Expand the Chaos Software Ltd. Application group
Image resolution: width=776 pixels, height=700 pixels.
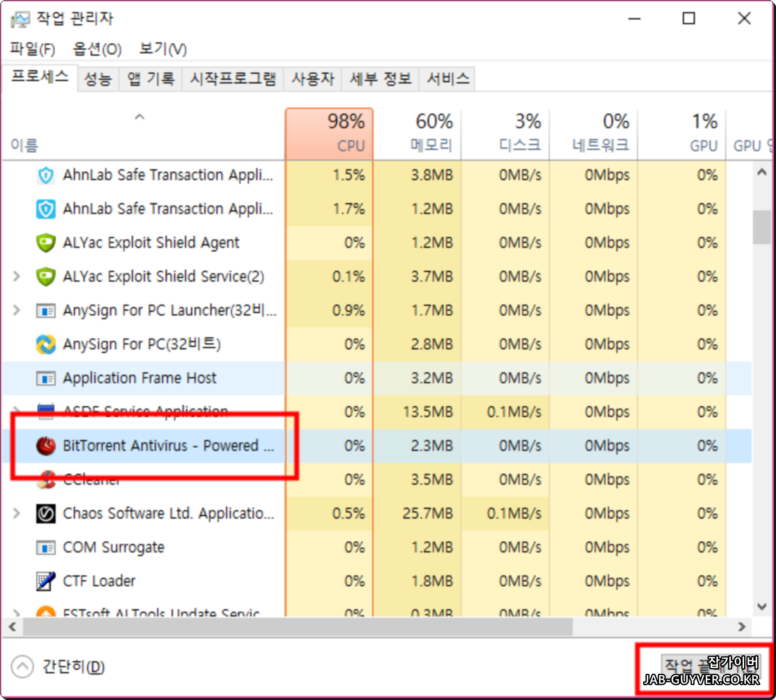pos(16,514)
